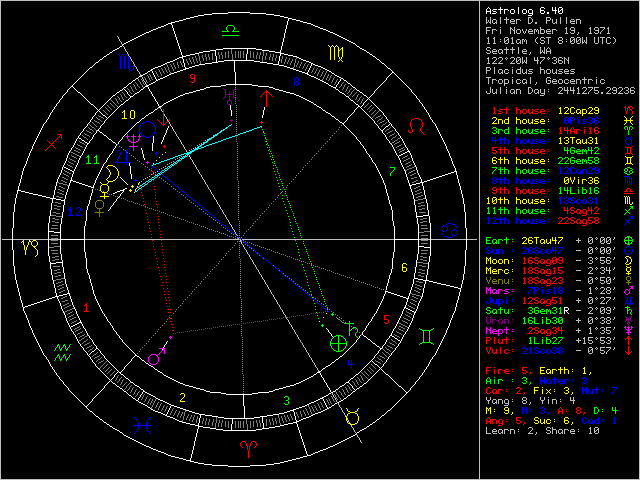Click the Uranus symbol inside the chart wheel

click(229, 96)
